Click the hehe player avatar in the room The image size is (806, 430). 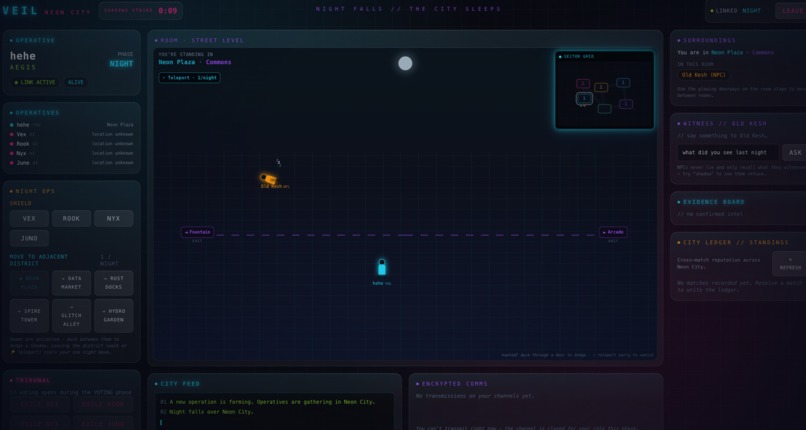[x=382, y=267]
